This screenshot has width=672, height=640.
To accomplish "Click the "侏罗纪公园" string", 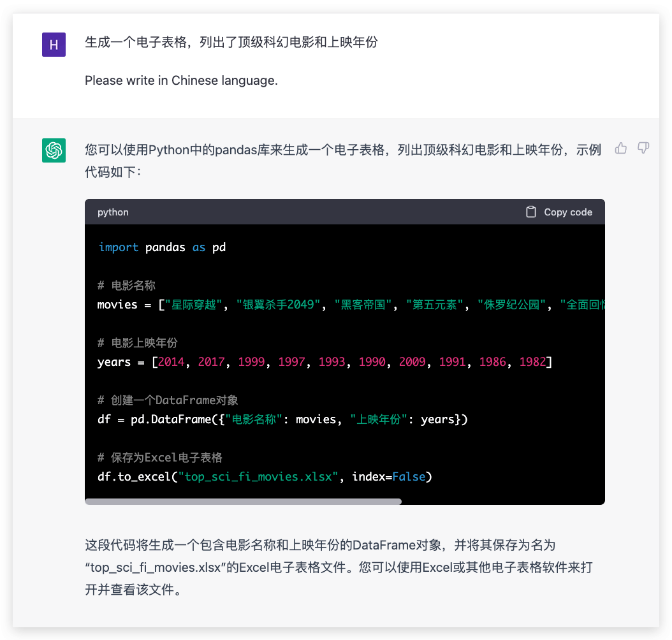I will click(512, 305).
